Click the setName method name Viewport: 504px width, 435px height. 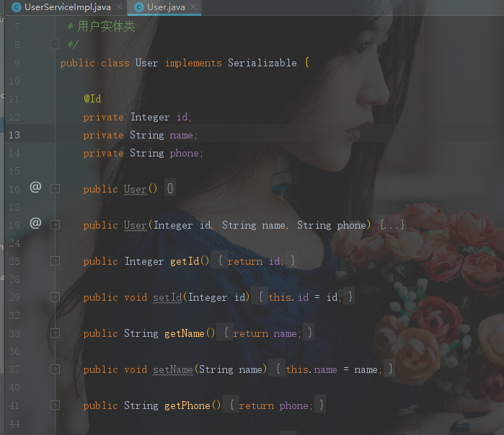(x=173, y=369)
